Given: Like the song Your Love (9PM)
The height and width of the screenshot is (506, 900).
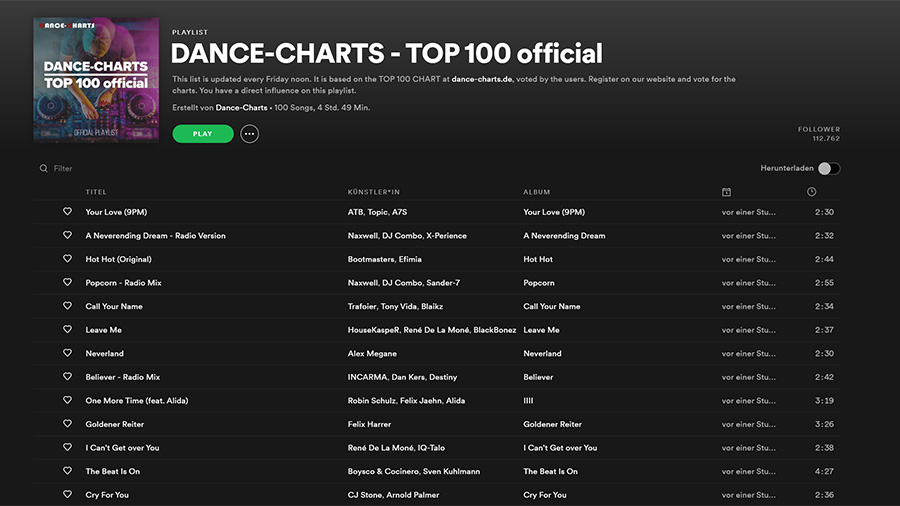Looking at the screenshot, I should (67, 212).
